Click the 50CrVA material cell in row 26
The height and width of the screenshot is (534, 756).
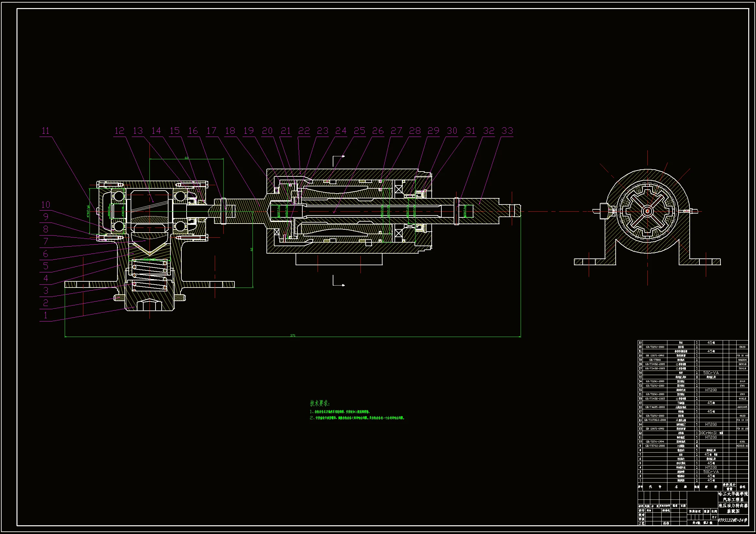(x=711, y=373)
